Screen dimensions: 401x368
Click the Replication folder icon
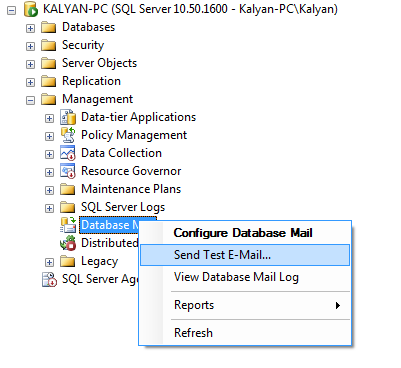(49, 82)
